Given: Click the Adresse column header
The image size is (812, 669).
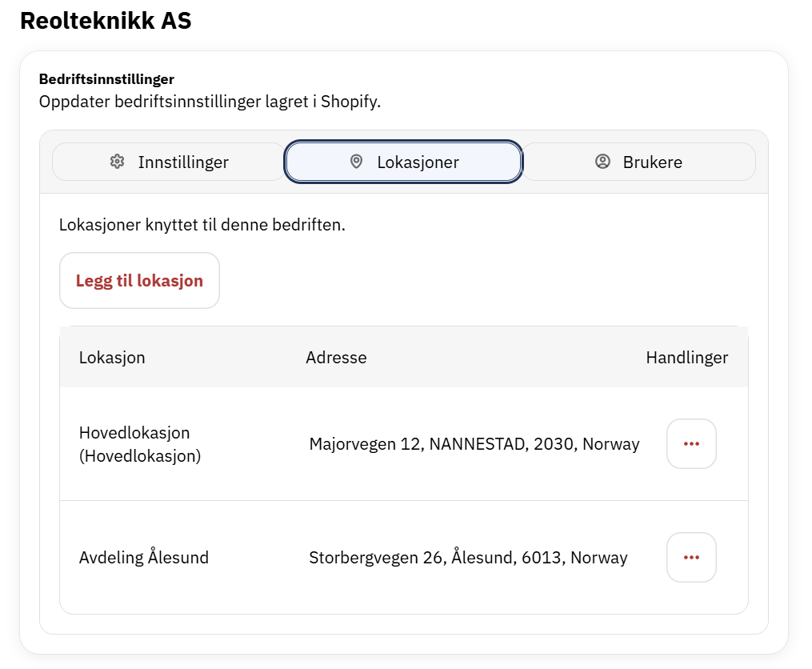Looking at the screenshot, I should 336,358.
